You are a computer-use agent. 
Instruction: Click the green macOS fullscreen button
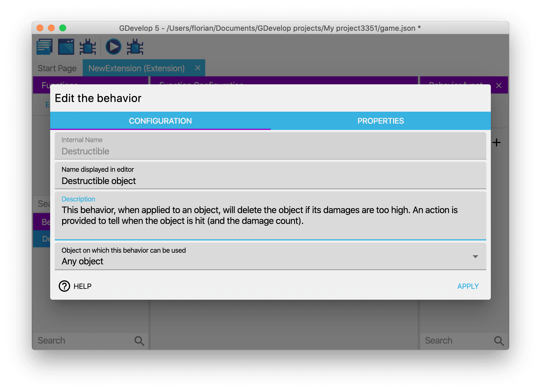click(x=63, y=28)
